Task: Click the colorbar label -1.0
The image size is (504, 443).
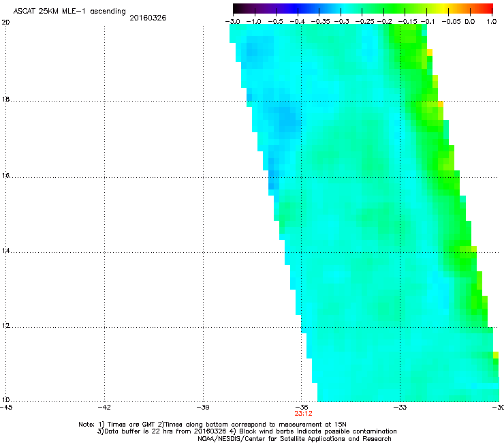Action: [253, 22]
